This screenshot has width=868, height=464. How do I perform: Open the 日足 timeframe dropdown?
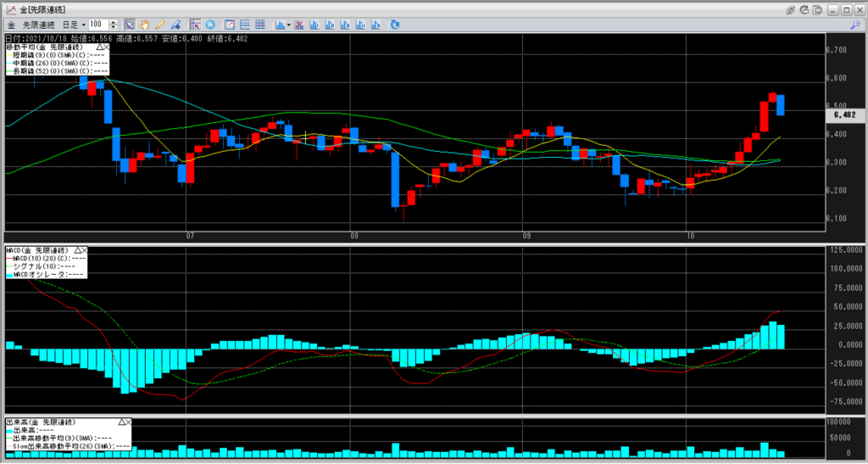point(83,25)
